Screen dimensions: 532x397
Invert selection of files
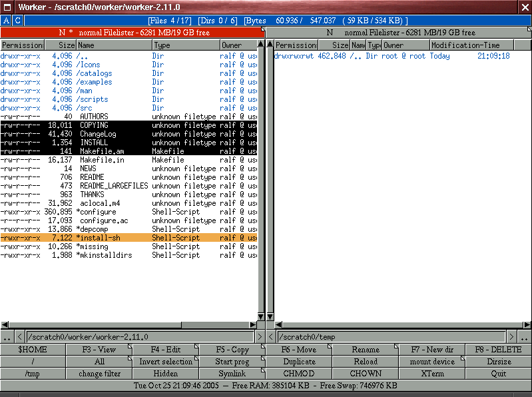(x=166, y=362)
